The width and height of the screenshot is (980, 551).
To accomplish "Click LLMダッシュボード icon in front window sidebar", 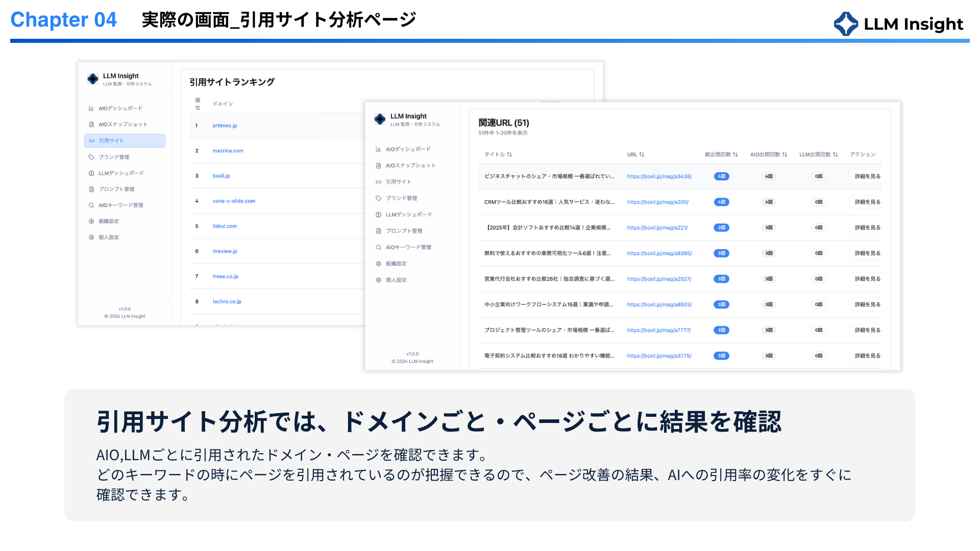I will point(378,215).
